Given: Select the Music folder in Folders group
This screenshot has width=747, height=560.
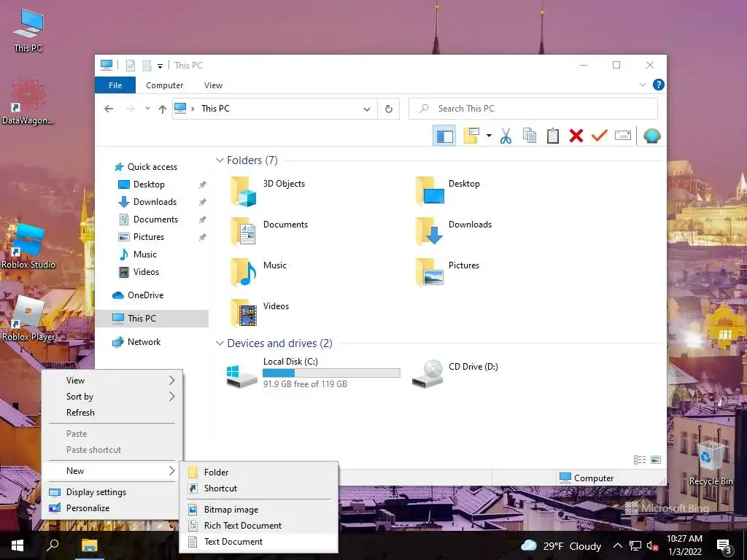Looking at the screenshot, I should point(259,273).
